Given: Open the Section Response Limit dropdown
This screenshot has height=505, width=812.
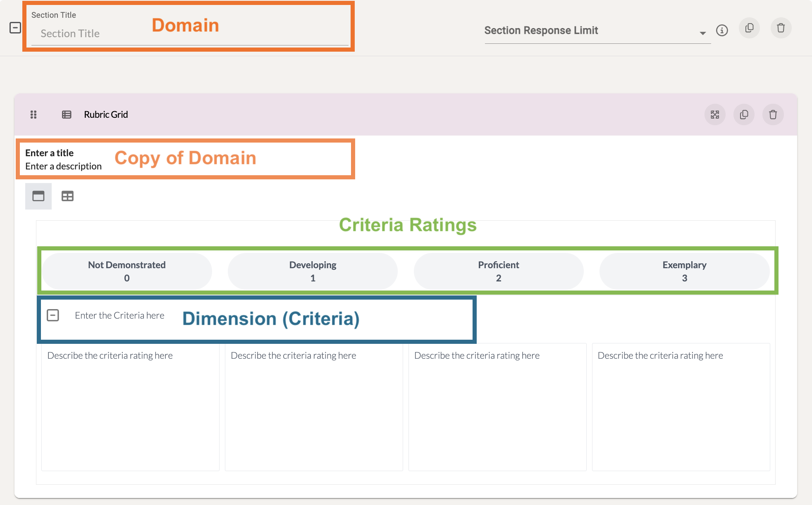Looking at the screenshot, I should (x=702, y=33).
